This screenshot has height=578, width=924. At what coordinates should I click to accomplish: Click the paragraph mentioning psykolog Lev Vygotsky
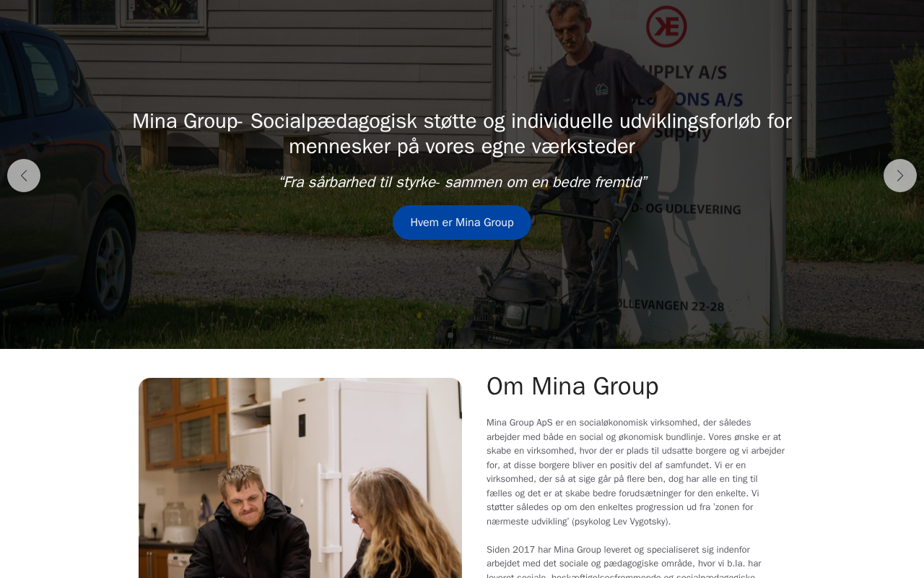coord(635,472)
